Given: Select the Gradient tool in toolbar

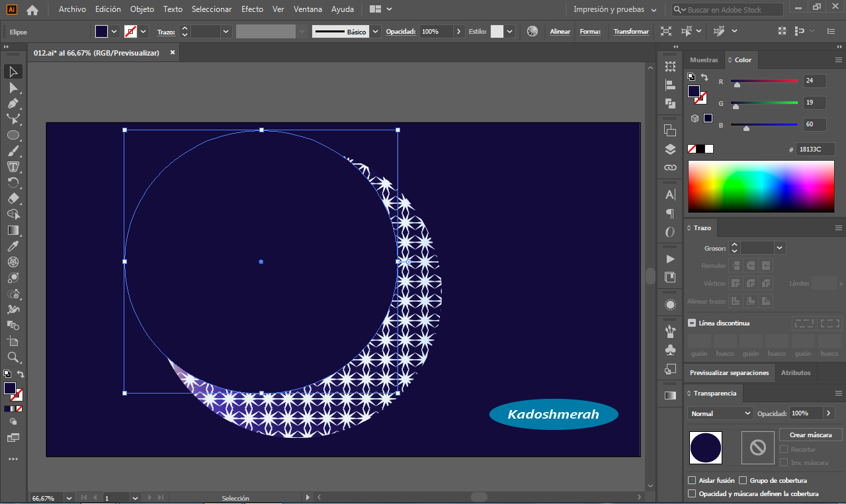Looking at the screenshot, I should (13, 230).
